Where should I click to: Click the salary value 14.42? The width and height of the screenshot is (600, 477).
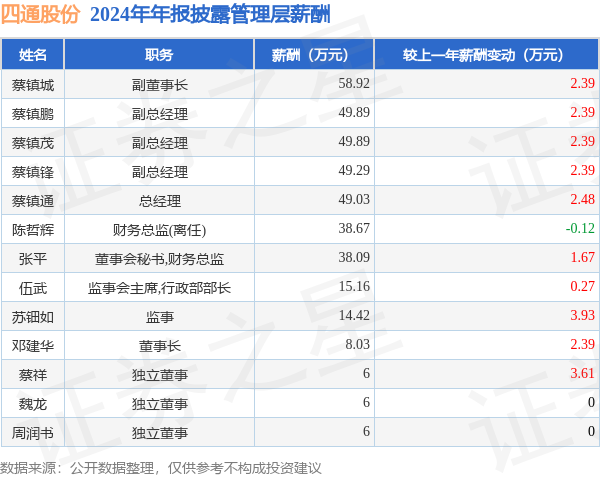pos(354,316)
